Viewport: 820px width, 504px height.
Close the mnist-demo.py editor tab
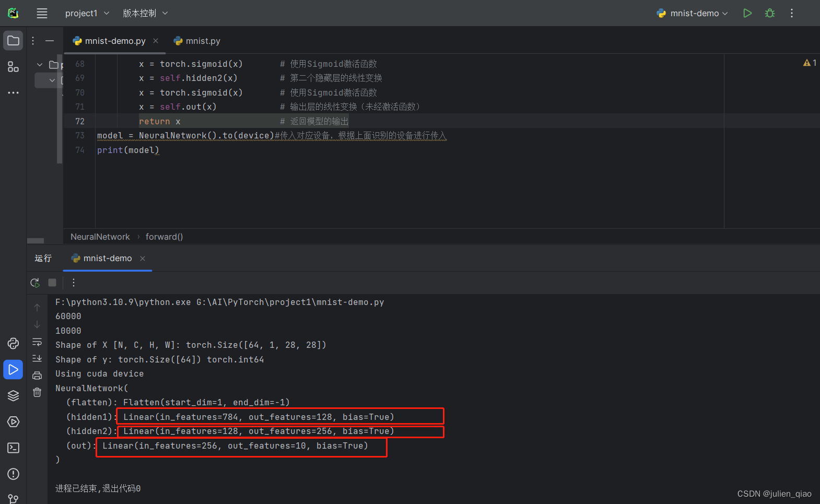(x=156, y=41)
